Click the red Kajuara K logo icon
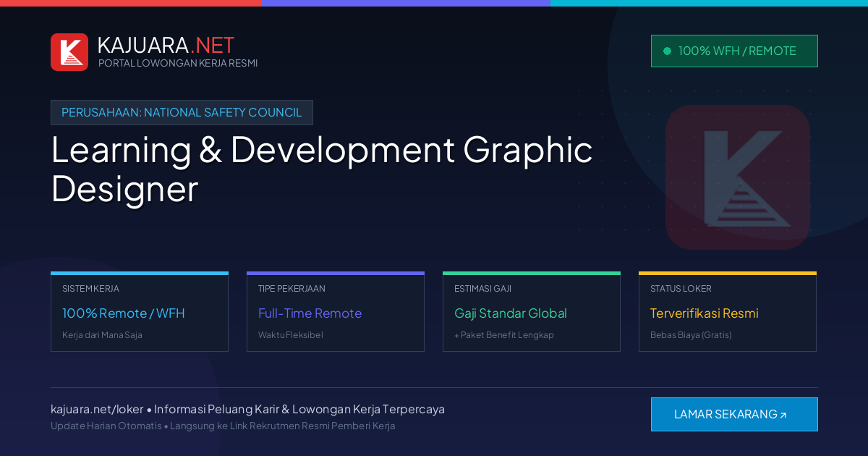868x456 pixels. (69, 52)
